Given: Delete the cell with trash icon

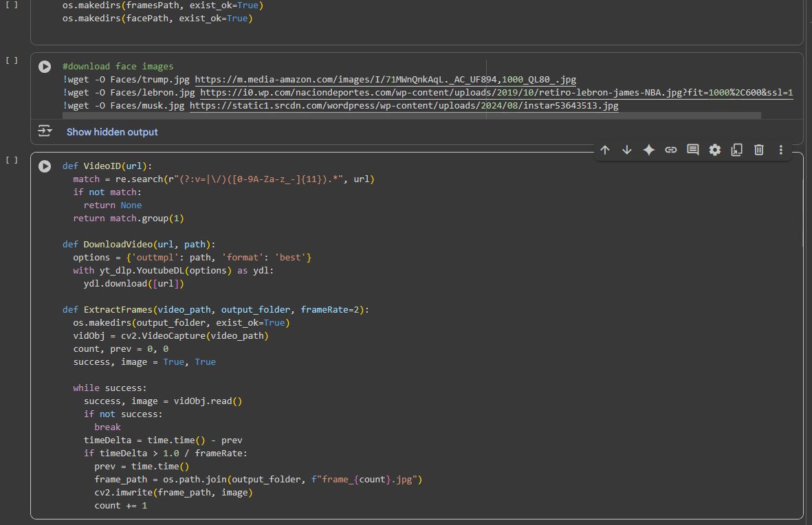Looking at the screenshot, I should point(759,150).
